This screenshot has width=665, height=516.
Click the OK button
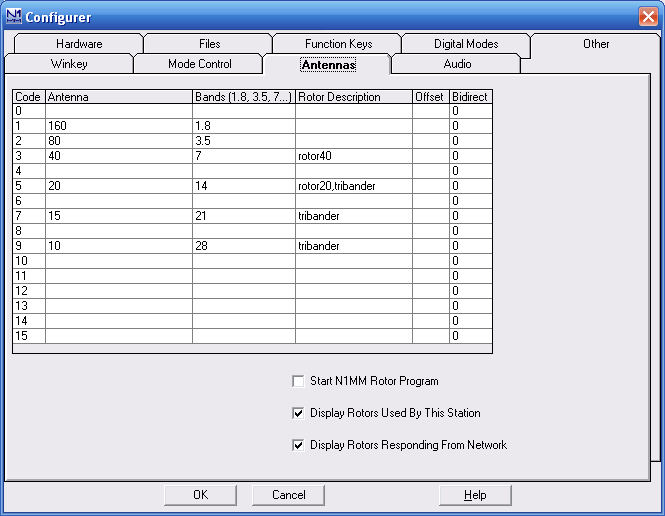point(200,495)
